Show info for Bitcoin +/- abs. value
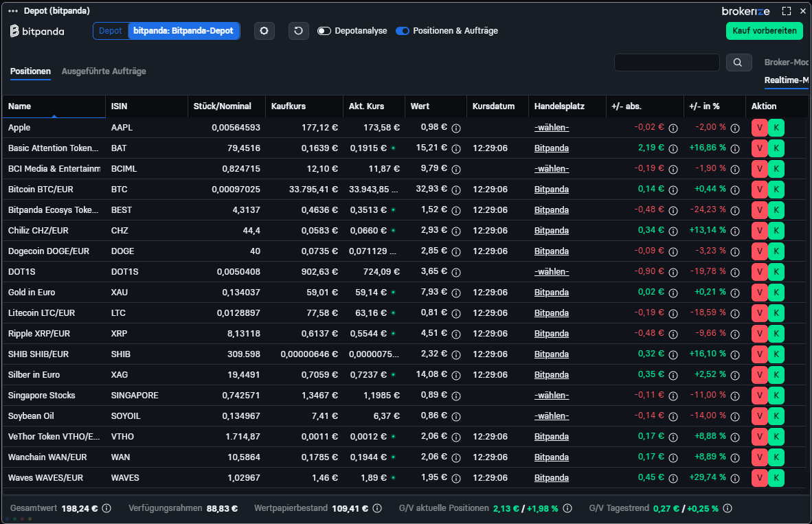 click(x=673, y=190)
